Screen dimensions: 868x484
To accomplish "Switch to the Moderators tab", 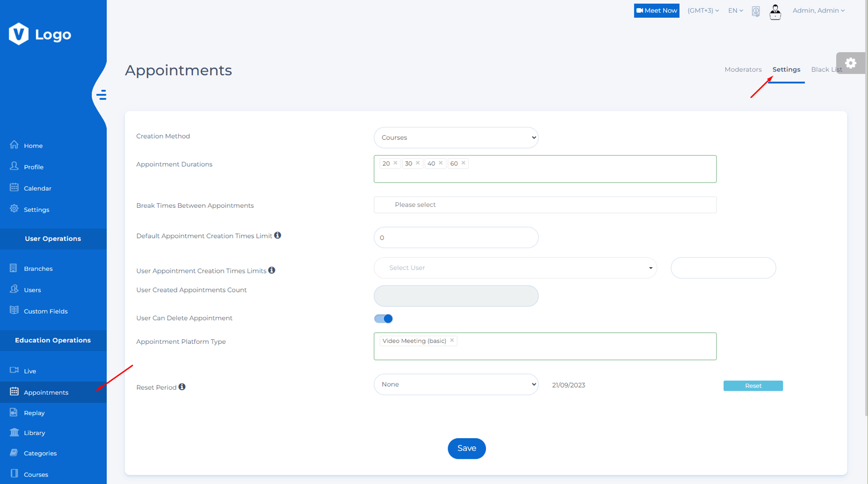I will (743, 70).
